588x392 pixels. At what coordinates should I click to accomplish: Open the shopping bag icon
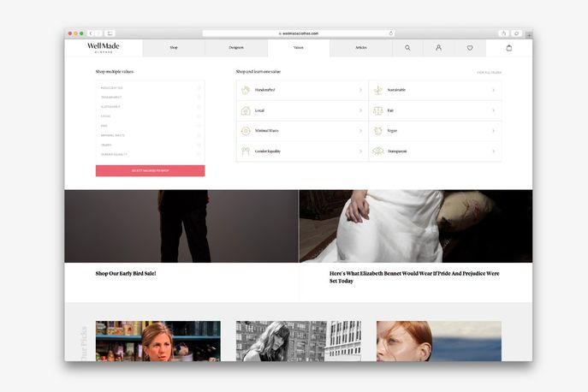pos(509,48)
